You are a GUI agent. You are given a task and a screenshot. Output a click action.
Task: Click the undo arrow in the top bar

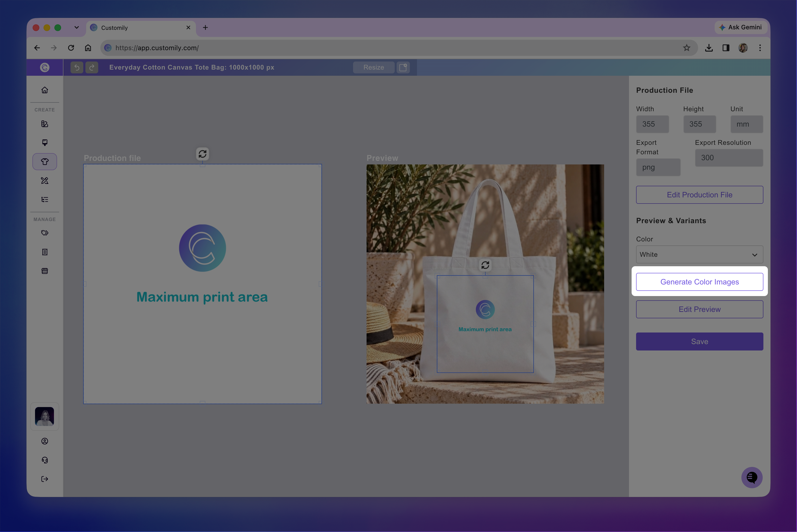(x=77, y=67)
